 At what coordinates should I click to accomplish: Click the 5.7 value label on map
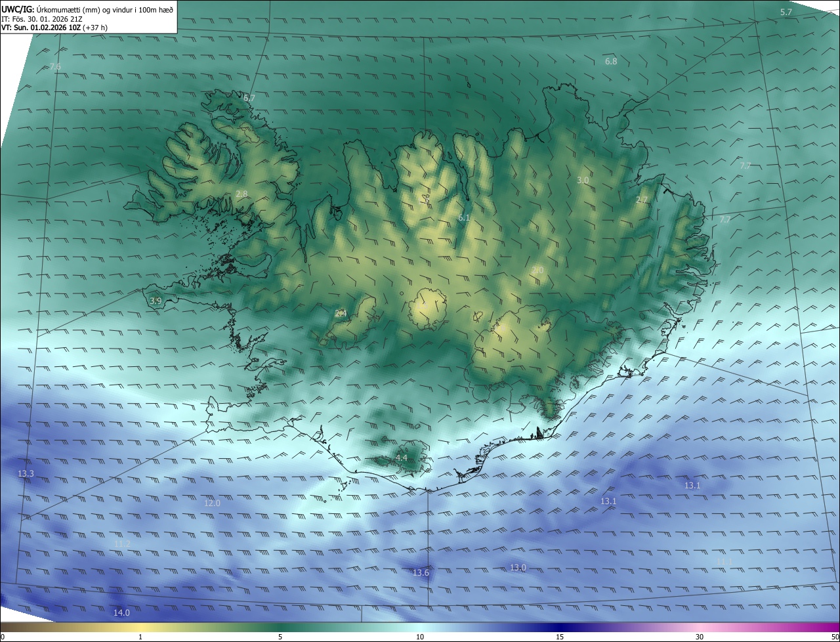tap(786, 12)
